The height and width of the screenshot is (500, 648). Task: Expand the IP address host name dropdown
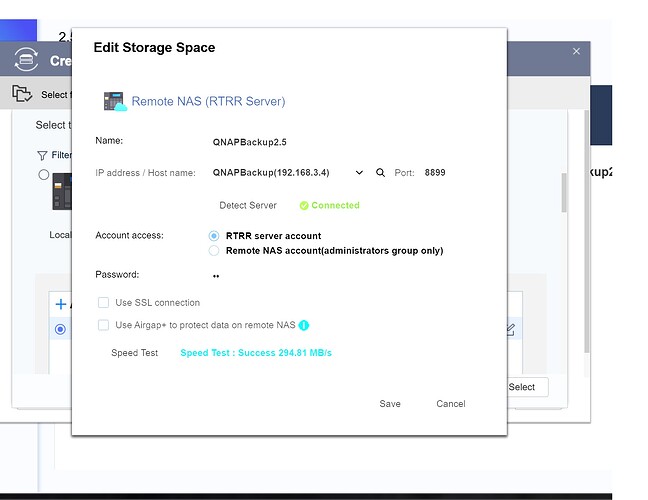click(x=359, y=173)
